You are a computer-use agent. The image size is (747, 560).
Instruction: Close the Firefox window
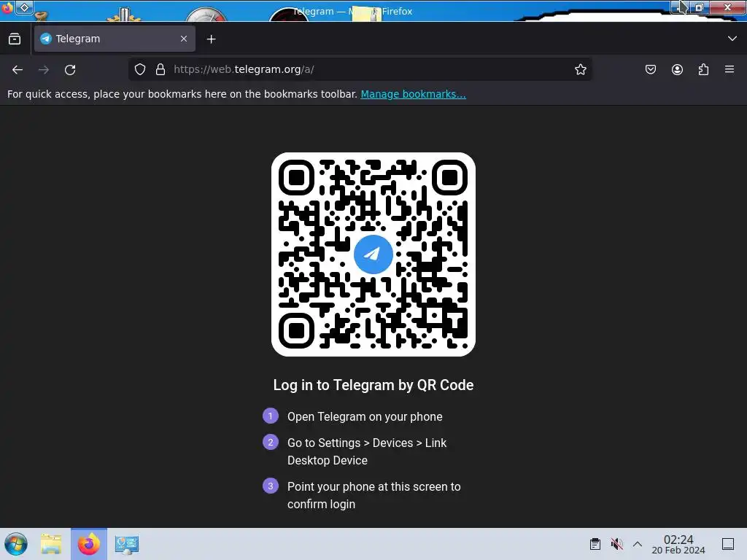pos(728,7)
